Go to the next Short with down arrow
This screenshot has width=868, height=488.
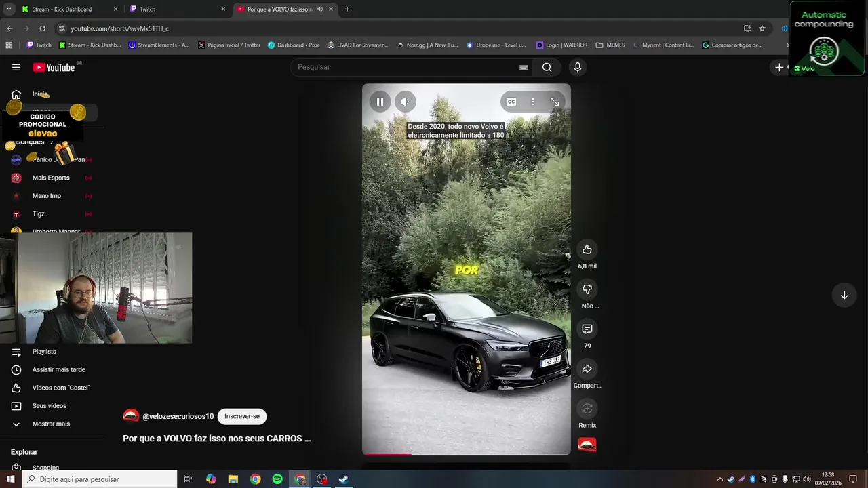844,296
